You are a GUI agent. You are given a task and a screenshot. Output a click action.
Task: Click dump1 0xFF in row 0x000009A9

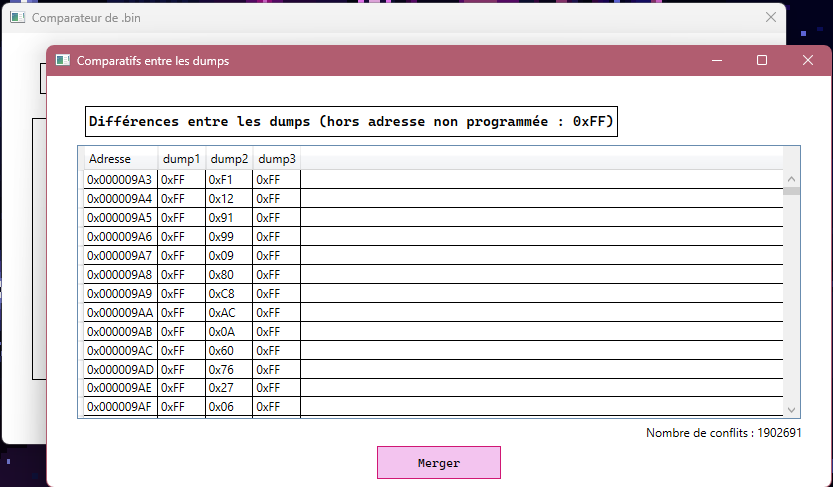pos(173,294)
